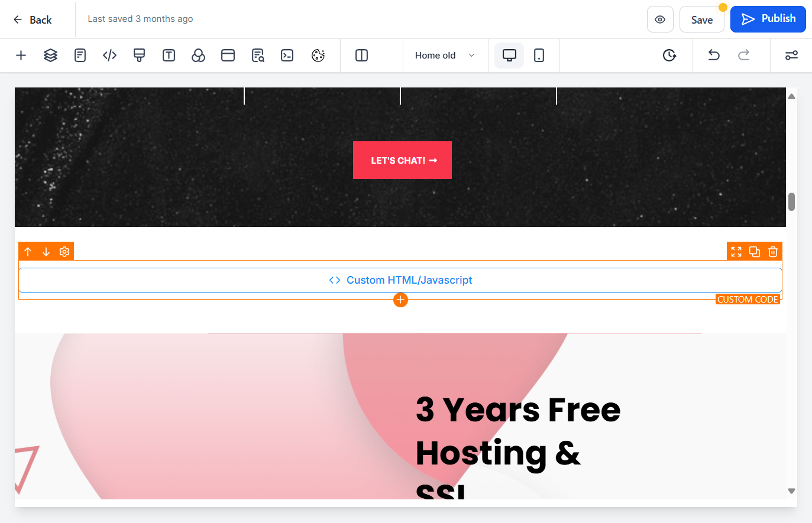The image size is (812, 523).
Task: Move custom code section up
Action: coord(28,252)
